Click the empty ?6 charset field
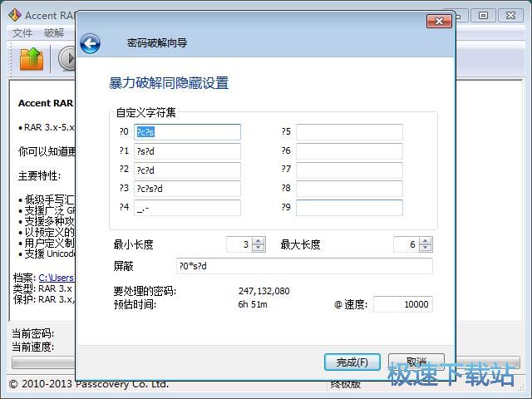The height and width of the screenshot is (399, 532). (349, 151)
